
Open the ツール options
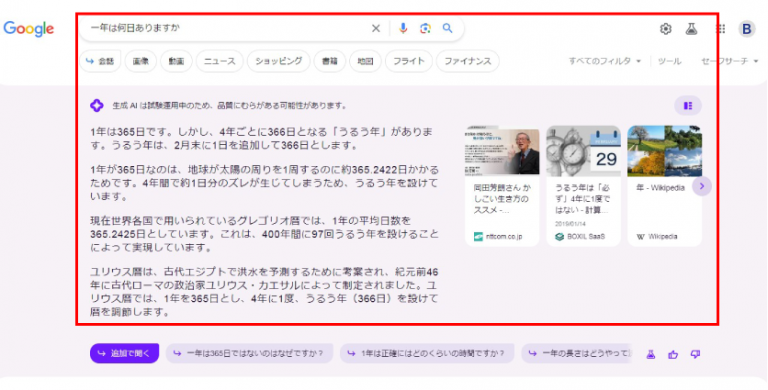[669, 61]
